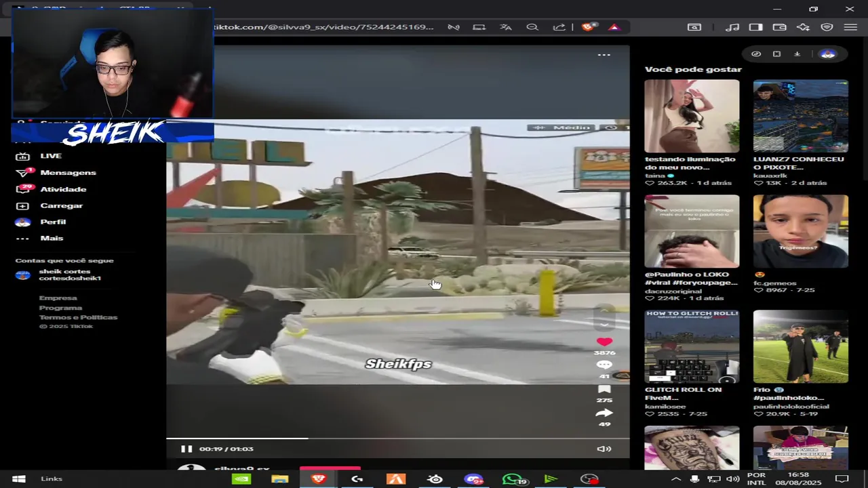This screenshot has width=868, height=488.
Task: Open 'Frio #paulinholoko' video thumbnail
Action: pyautogui.click(x=800, y=346)
